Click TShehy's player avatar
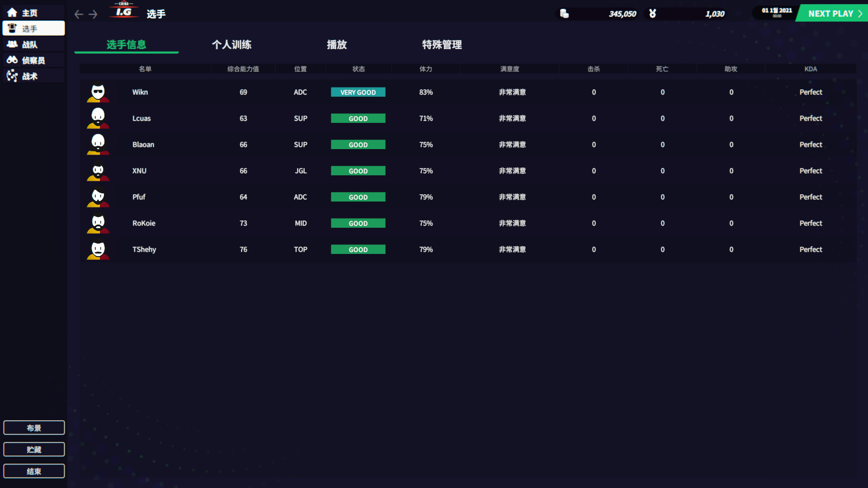868x488 pixels. 98,249
